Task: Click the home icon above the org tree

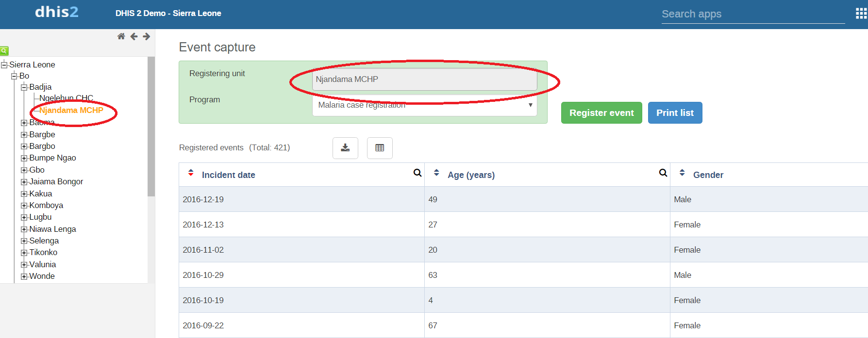Action: (x=121, y=36)
